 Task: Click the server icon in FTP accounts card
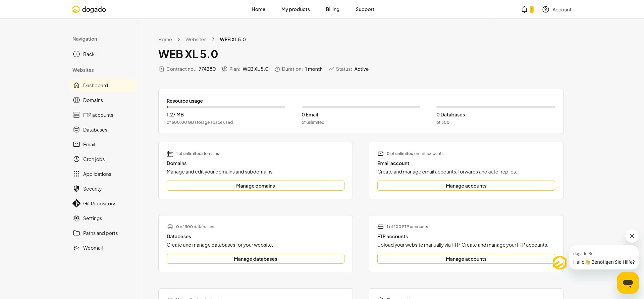tap(381, 227)
